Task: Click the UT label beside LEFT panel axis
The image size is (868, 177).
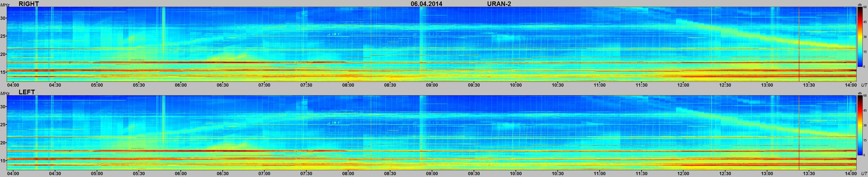Action: pyautogui.click(x=864, y=174)
